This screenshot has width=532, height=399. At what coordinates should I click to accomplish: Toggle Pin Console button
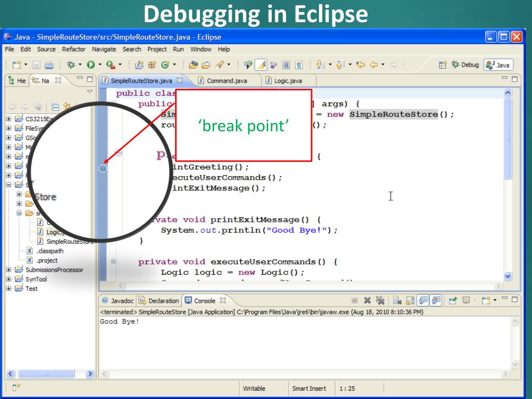453,300
